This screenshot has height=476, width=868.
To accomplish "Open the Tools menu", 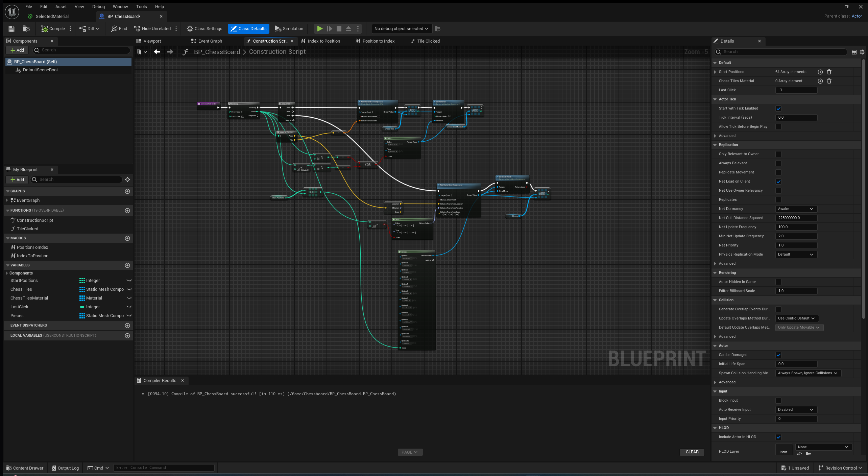I will [x=141, y=6].
